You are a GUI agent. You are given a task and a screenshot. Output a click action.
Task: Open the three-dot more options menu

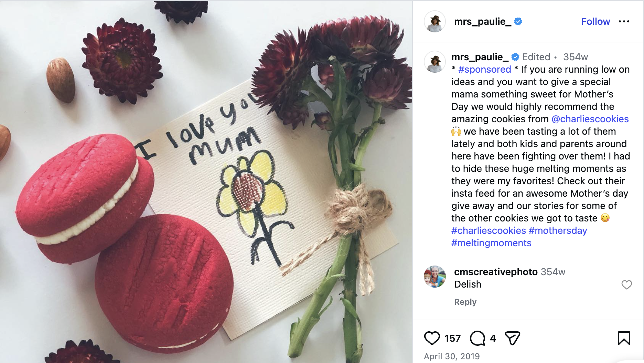pos(624,21)
